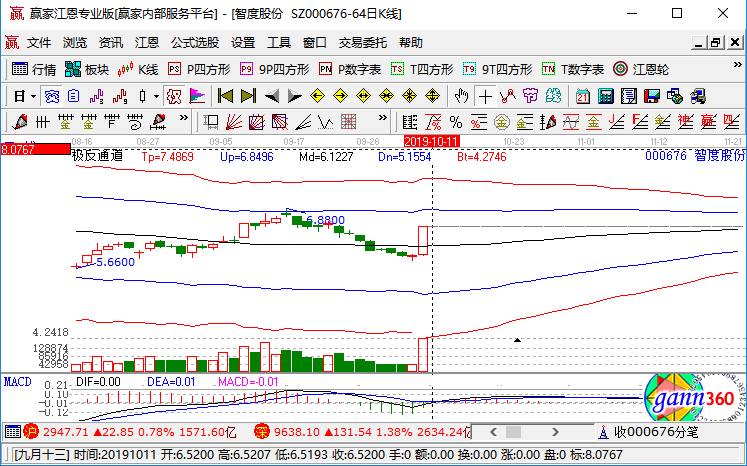Screen dimensions: 747x466
Task: Open the notepad icon
Action: (x=628, y=96)
